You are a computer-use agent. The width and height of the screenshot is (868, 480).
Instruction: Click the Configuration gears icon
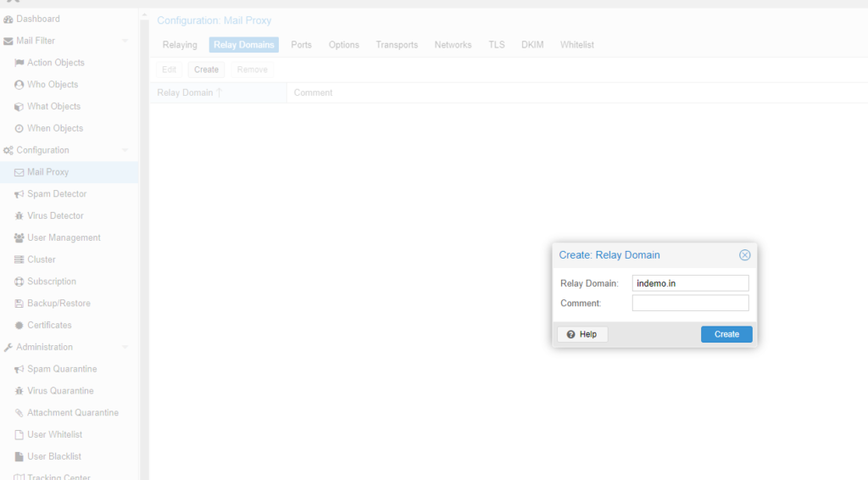(x=8, y=150)
